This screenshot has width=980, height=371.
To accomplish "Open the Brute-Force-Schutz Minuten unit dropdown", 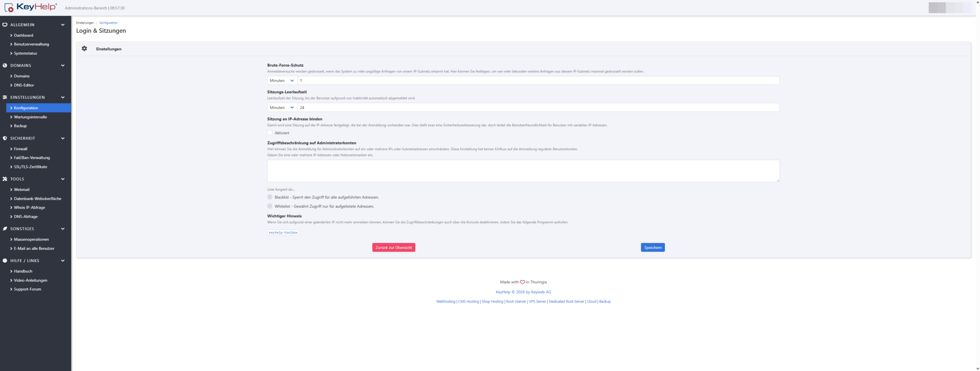I will coord(282,81).
